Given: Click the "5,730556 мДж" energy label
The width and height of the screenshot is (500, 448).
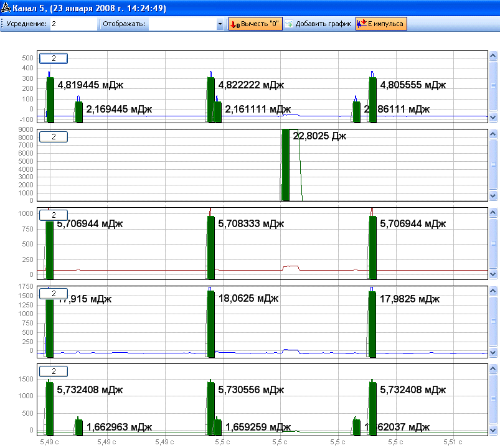Looking at the screenshot, I should coord(251,390).
